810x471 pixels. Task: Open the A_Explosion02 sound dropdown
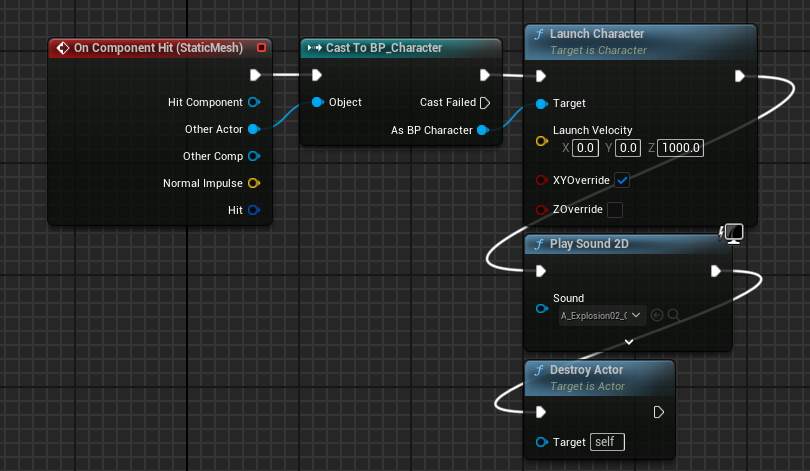click(x=602, y=315)
